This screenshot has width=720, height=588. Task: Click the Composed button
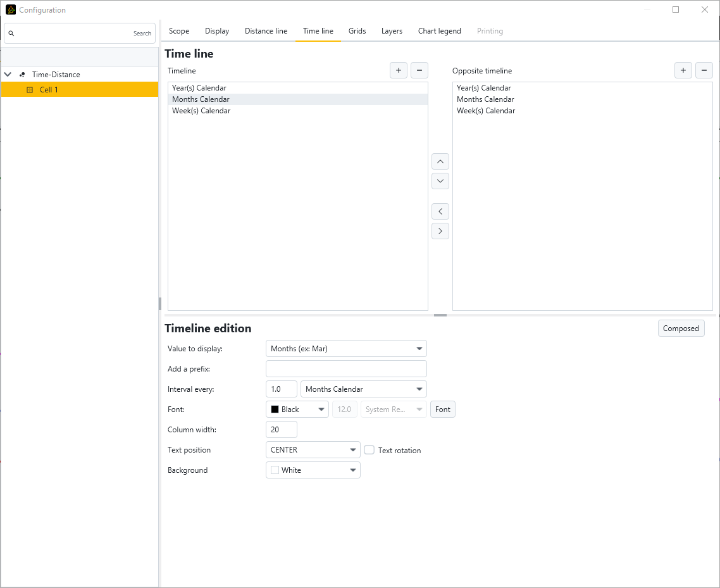pyautogui.click(x=681, y=328)
